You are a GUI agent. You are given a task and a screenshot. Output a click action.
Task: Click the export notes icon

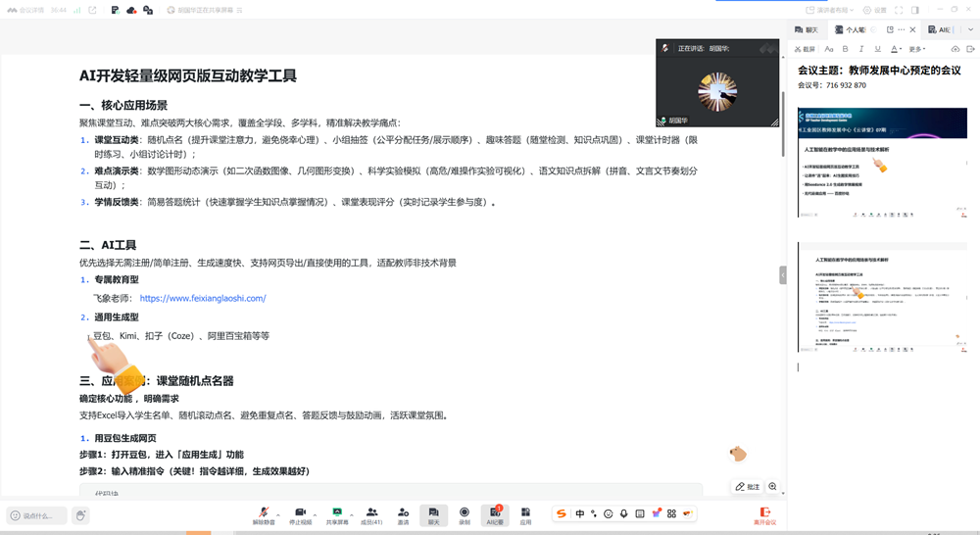970,49
